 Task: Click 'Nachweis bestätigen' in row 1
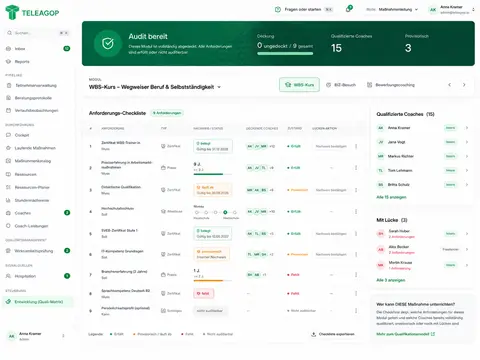click(331, 146)
